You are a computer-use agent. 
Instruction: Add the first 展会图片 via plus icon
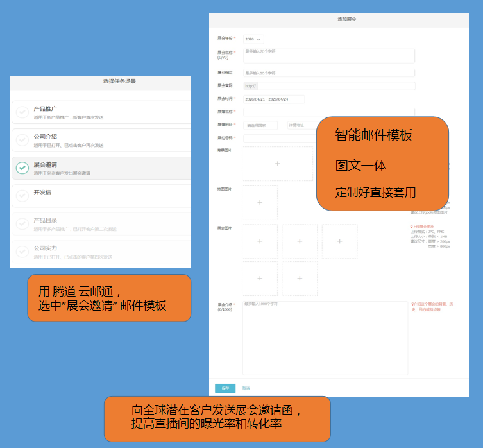point(260,241)
